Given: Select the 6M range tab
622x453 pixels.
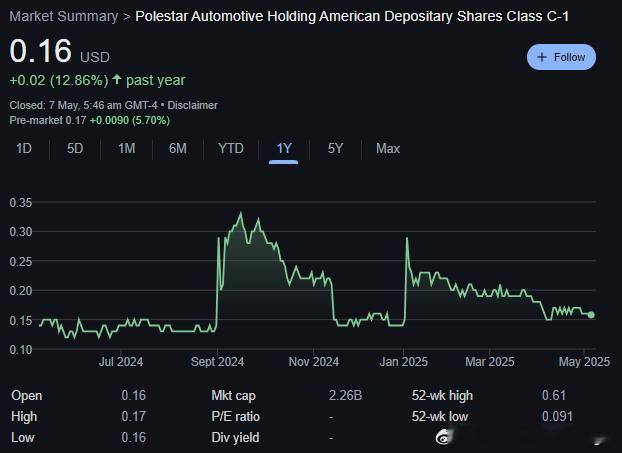Looking at the screenshot, I should 178,149.
